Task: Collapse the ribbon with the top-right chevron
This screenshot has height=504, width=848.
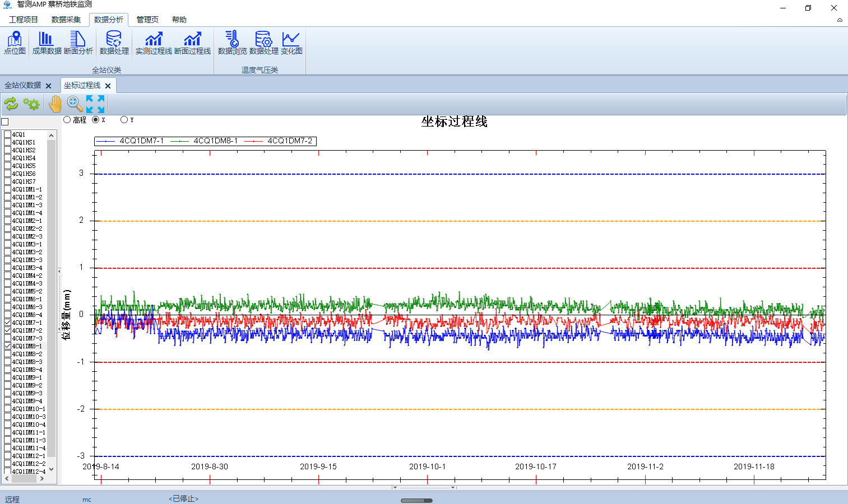Action: tap(840, 20)
